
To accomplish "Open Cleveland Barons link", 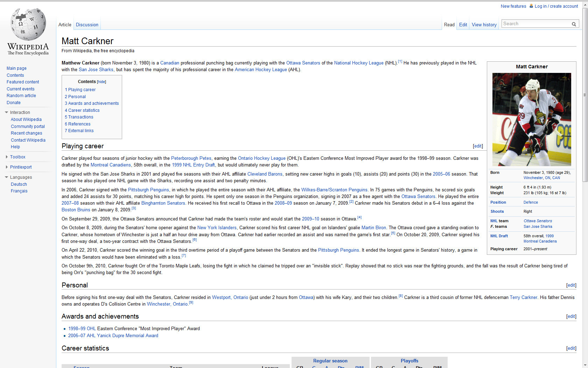I will coord(265,174).
